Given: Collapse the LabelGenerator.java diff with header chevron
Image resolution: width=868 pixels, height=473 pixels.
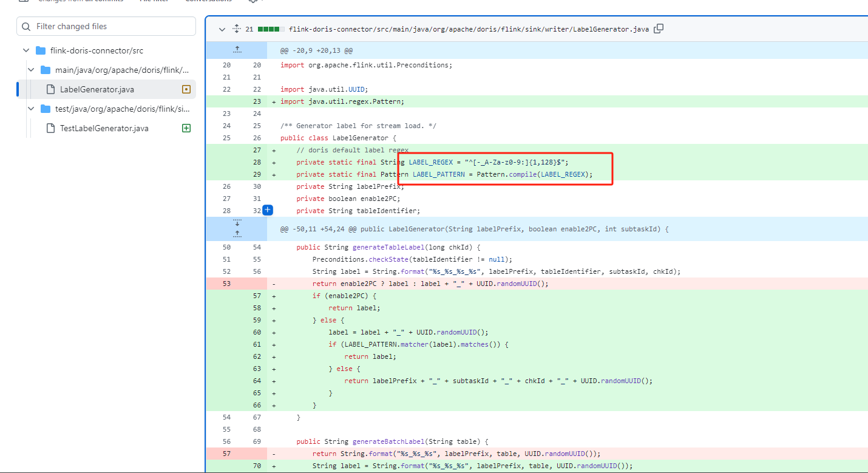Looking at the screenshot, I should pos(222,29).
